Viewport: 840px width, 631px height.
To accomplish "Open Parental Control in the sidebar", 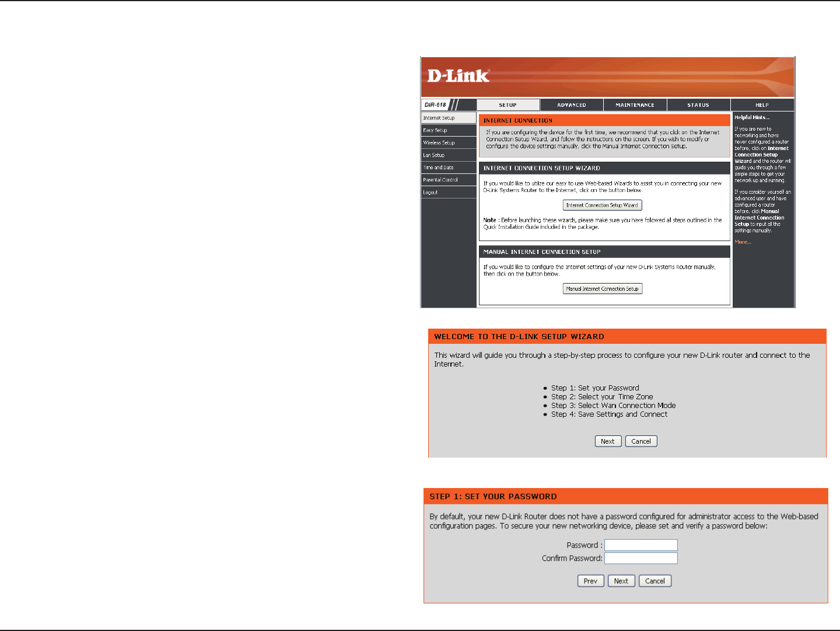I will 449,180.
